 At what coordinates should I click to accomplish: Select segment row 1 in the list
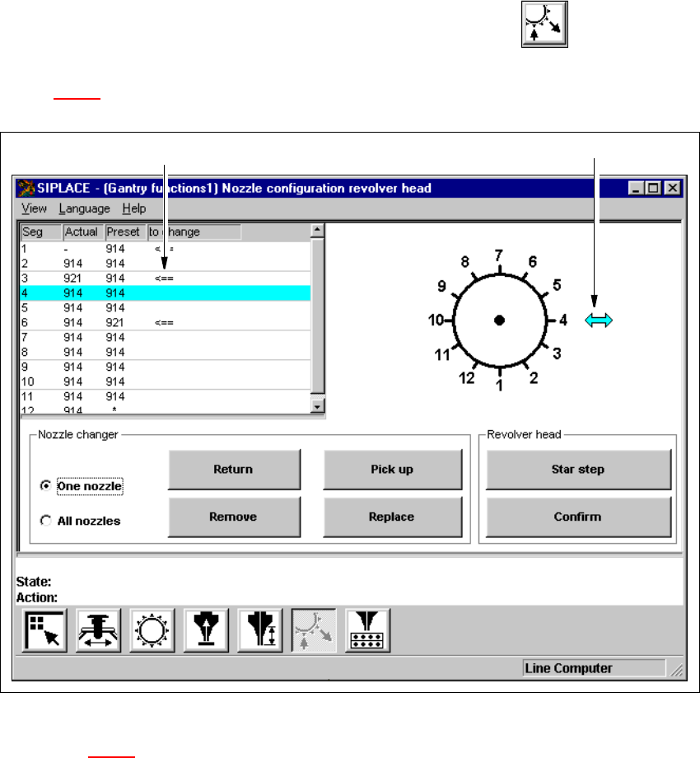point(166,249)
